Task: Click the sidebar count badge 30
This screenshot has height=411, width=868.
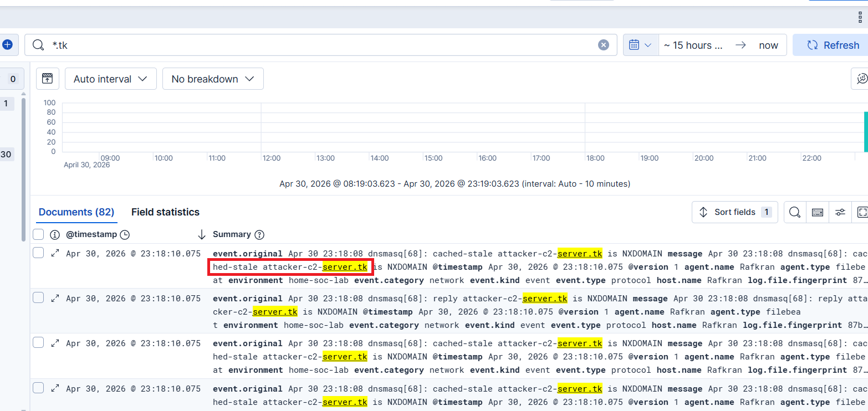Action: (x=6, y=155)
